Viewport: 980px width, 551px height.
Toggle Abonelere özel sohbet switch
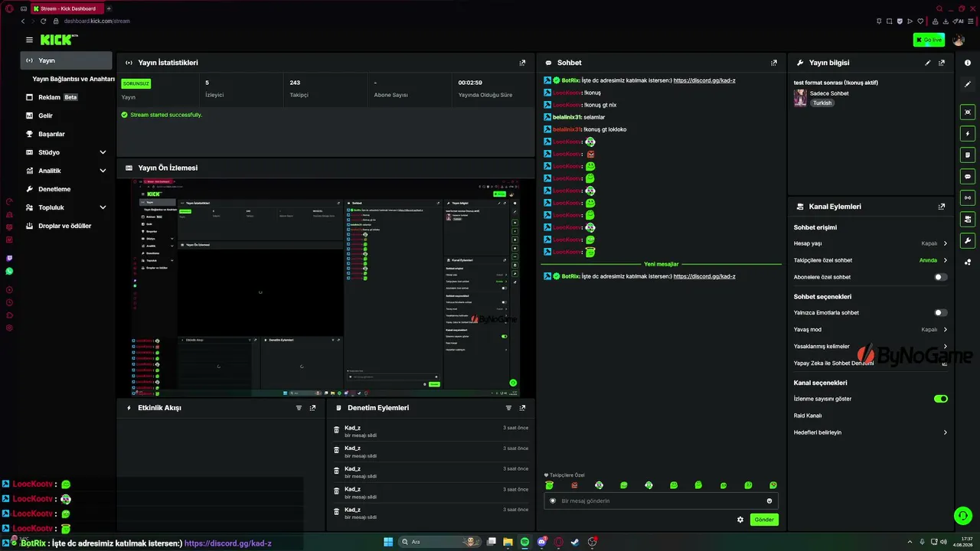(x=941, y=277)
